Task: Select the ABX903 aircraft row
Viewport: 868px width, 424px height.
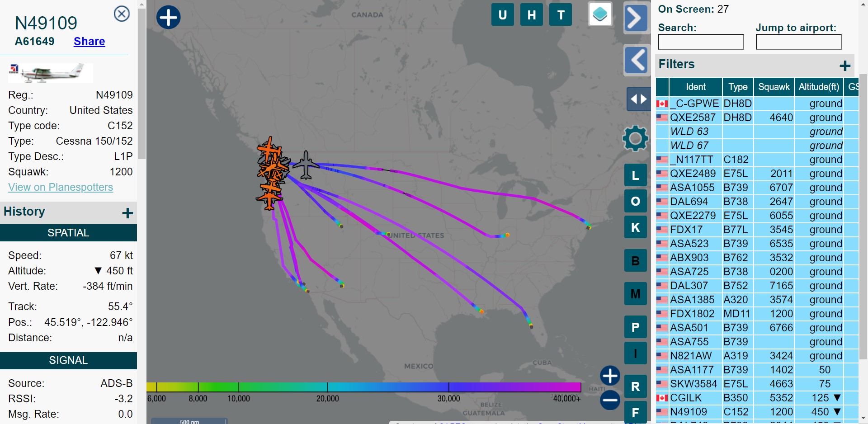Action: 757,258
